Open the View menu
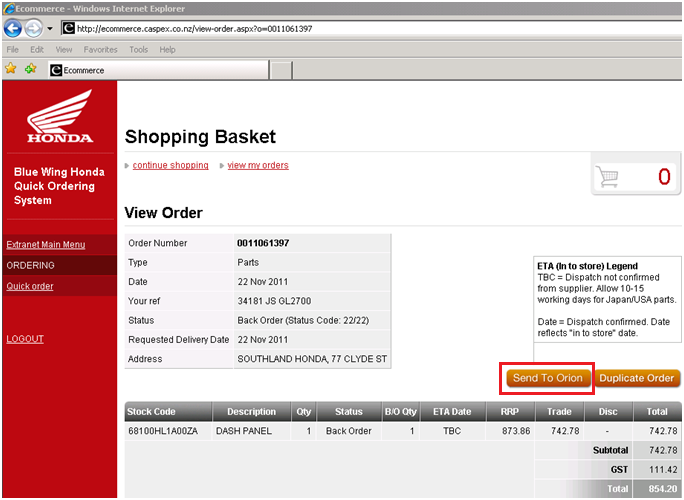 pos(64,49)
